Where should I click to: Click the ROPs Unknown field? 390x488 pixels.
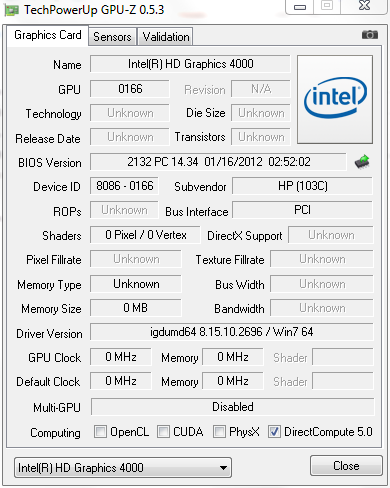124,210
